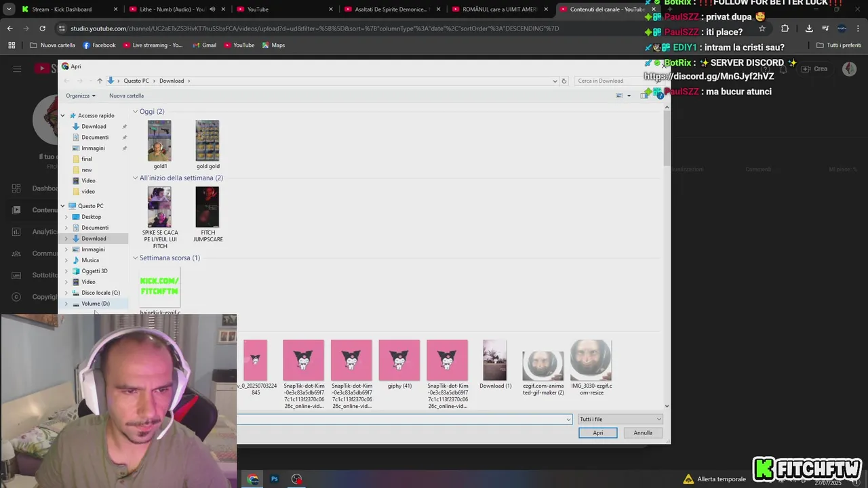This screenshot has height=488, width=868.
Task: Click the Annulla button
Action: click(x=643, y=432)
